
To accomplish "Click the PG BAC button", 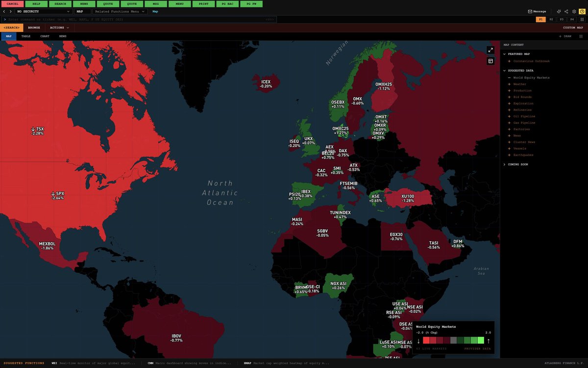I will 227,3.
